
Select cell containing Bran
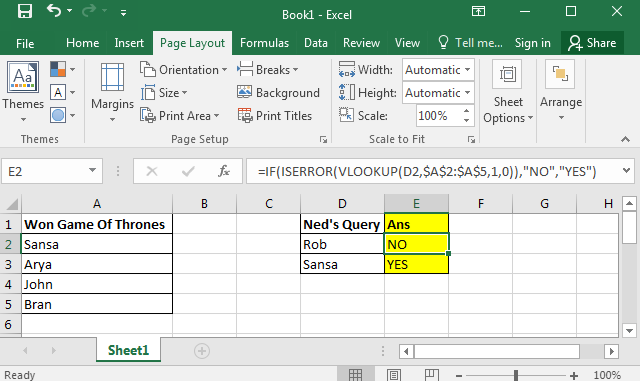coord(97,304)
